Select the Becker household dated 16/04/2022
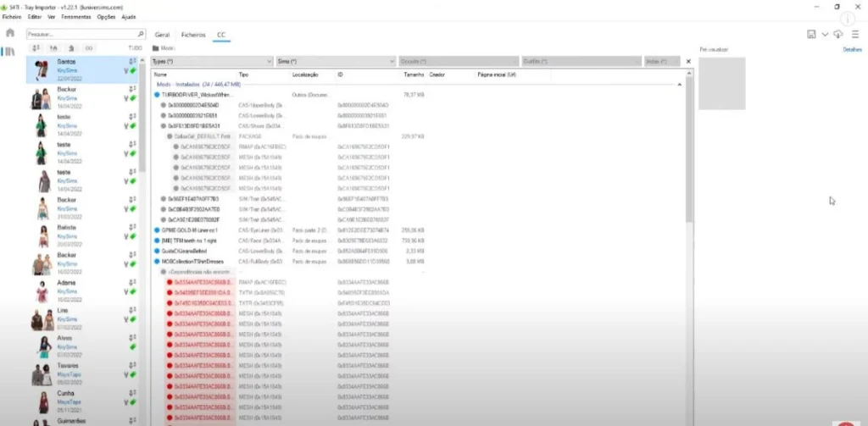 pyautogui.click(x=82, y=98)
